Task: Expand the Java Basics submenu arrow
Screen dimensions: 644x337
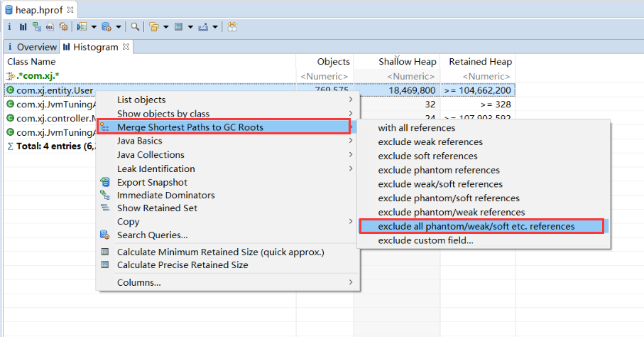Action: click(x=350, y=141)
